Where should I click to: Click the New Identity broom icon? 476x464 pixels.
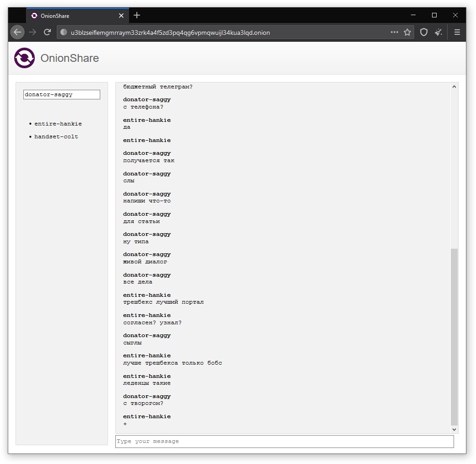438,32
